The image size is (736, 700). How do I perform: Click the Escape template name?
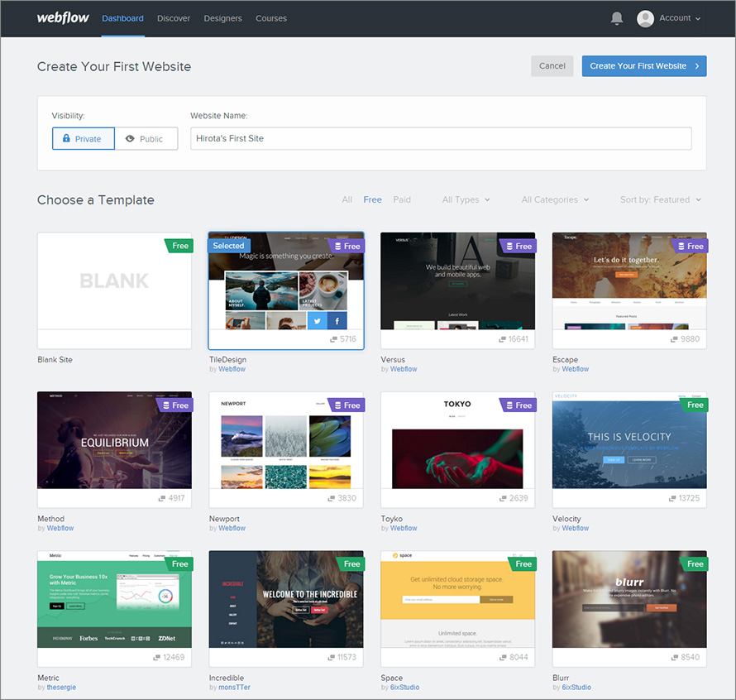point(565,360)
